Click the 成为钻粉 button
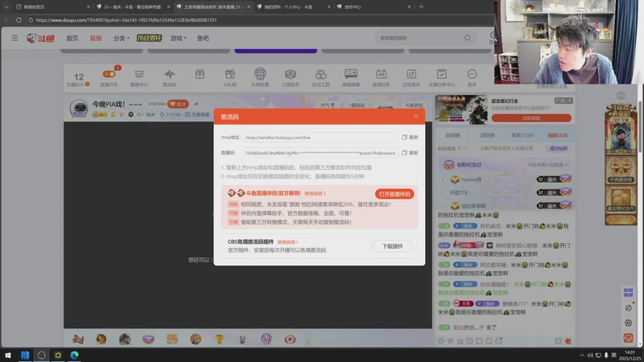This screenshot has height=362, width=644. (559, 148)
